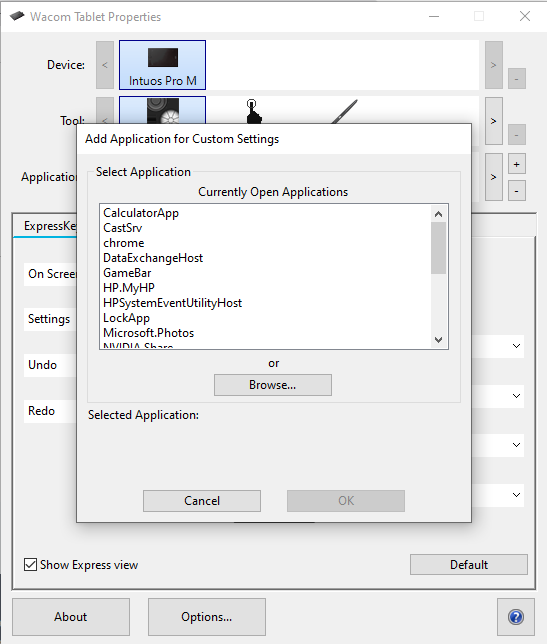The image size is (547, 644).
Task: Select the Touch finger tool icon
Action: point(253,111)
